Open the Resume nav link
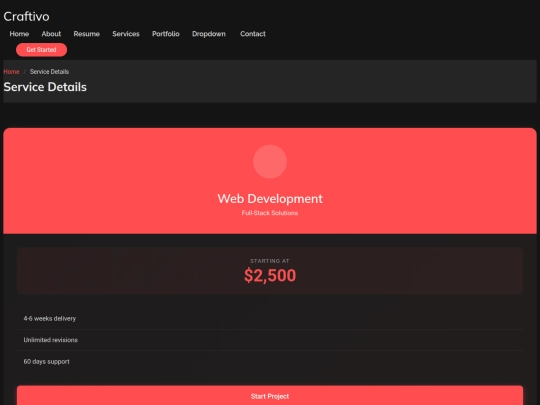Viewport: 540px width, 405px height. 86,34
